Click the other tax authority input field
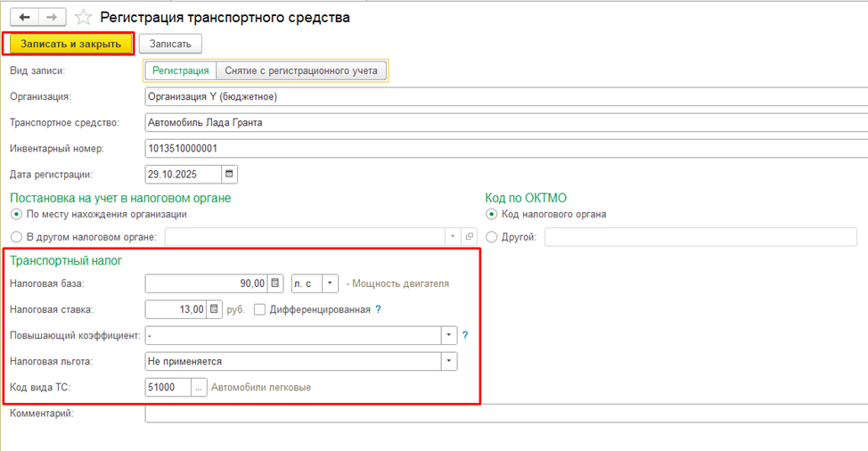The image size is (868, 451). click(305, 237)
